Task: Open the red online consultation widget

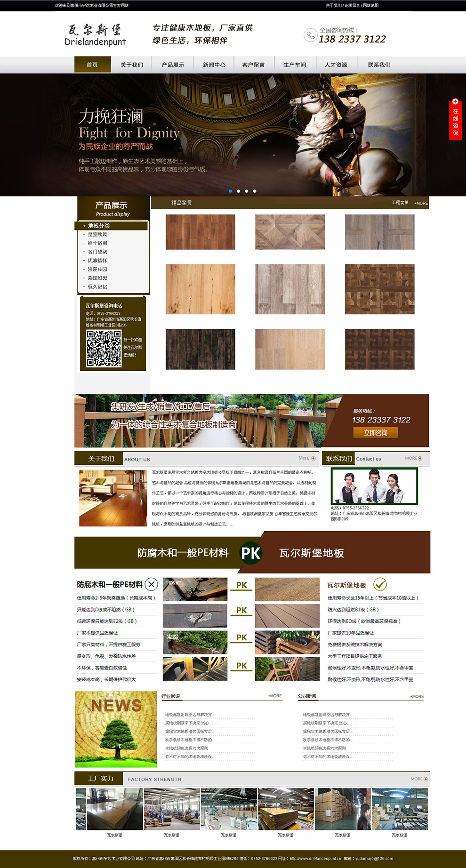Action: 455,119
